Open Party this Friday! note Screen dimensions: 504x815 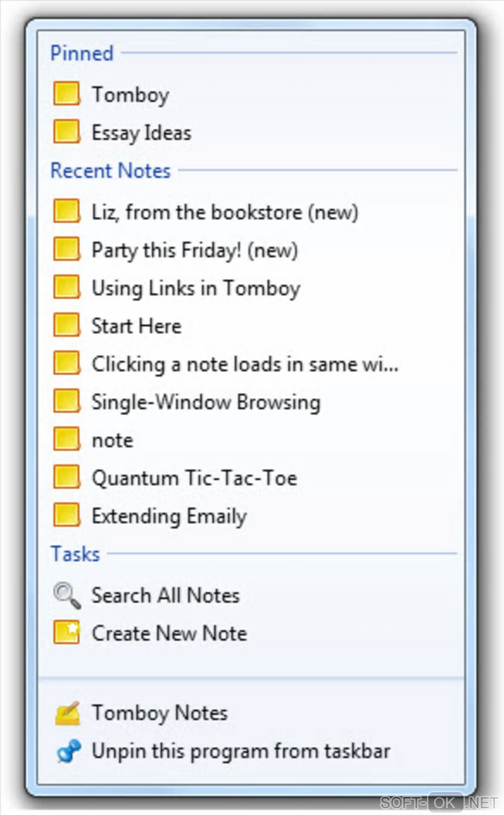195,250
